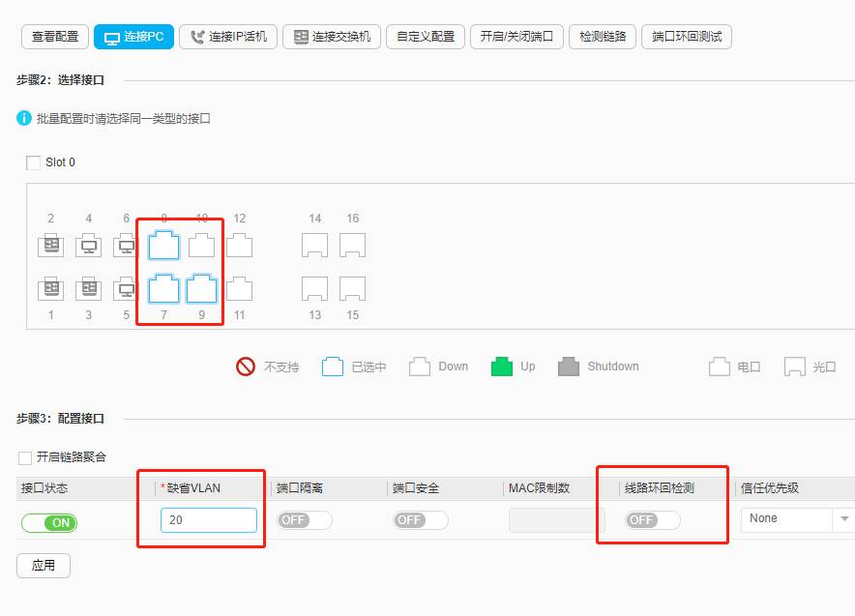
Task: Turn on 端口隔离 toggle
Action: coord(304,520)
